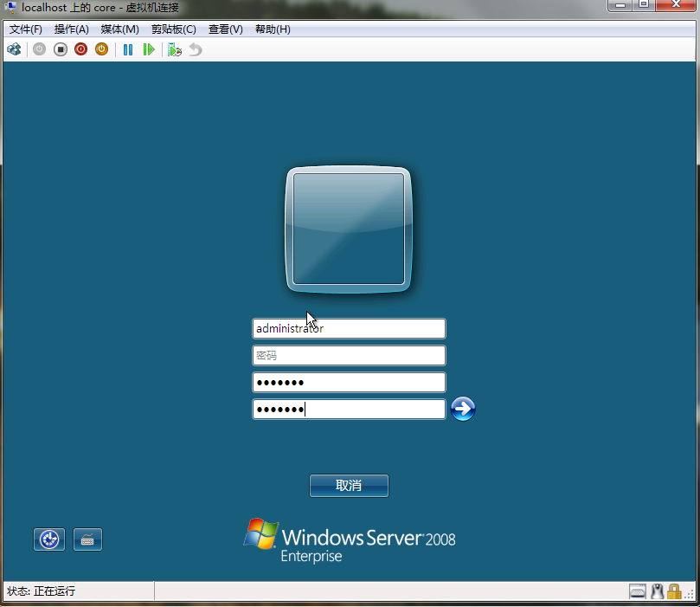Click the new password field

349,383
